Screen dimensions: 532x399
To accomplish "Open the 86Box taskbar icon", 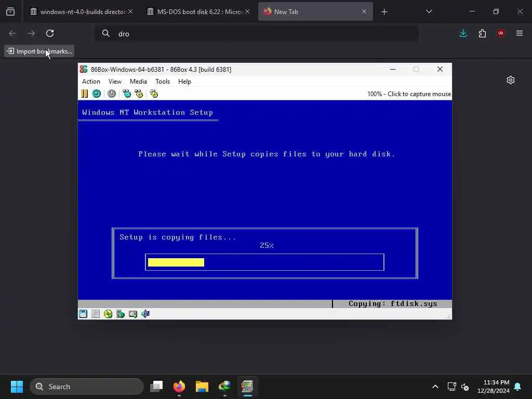I will pyautogui.click(x=247, y=387).
